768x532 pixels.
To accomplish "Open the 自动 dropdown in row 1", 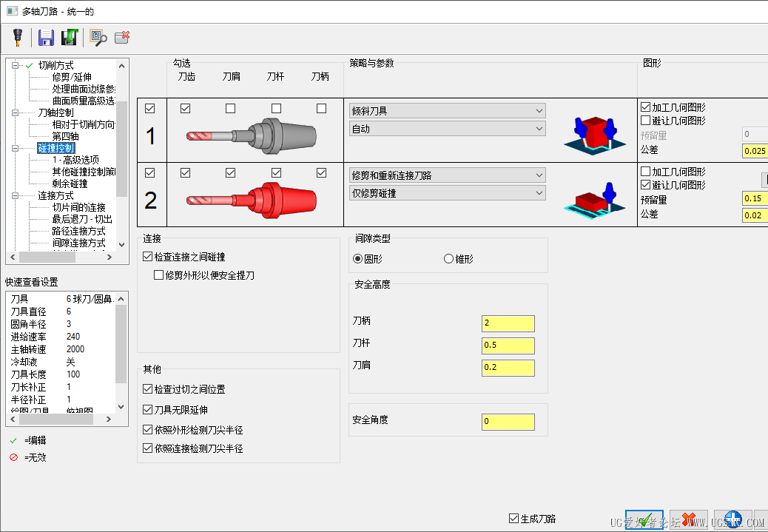I will [x=447, y=129].
